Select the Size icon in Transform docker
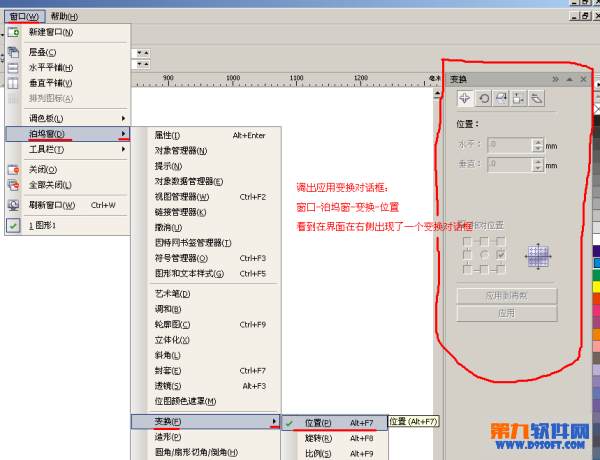 point(518,98)
